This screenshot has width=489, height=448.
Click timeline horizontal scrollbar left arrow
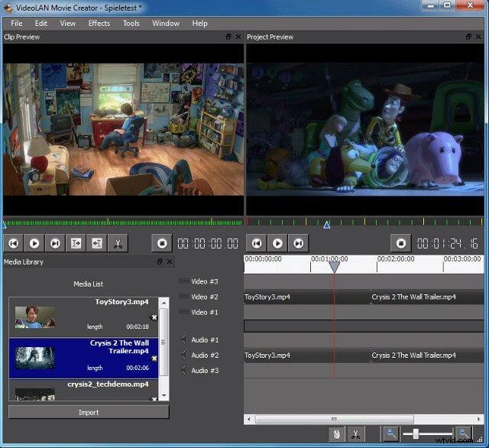248,419
